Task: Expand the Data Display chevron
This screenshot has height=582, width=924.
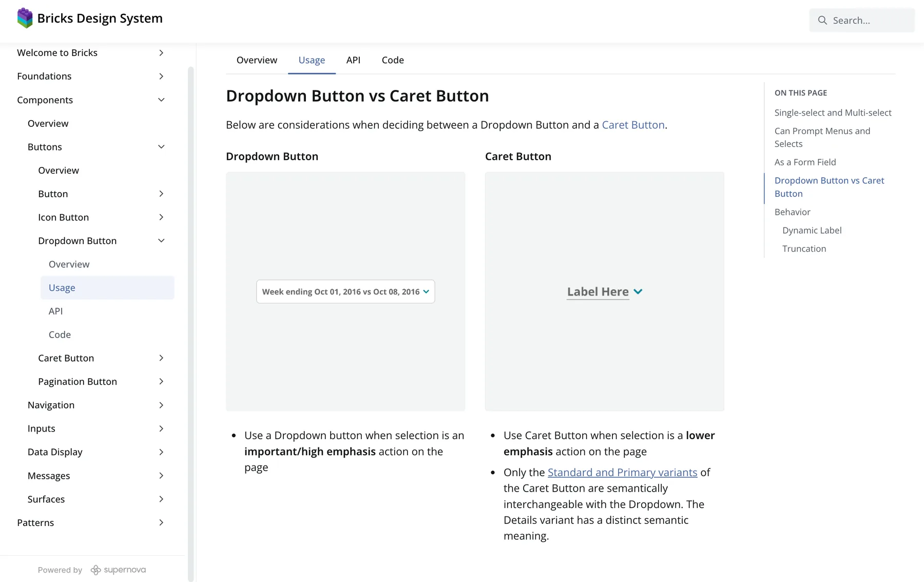Action: [161, 452]
